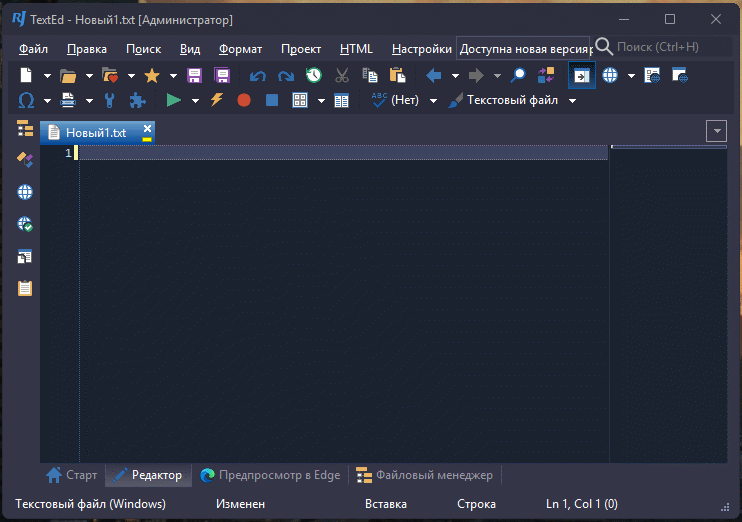Image resolution: width=742 pixels, height=522 pixels.
Task: Click the puzzle piece plugins icon
Action: 138,100
